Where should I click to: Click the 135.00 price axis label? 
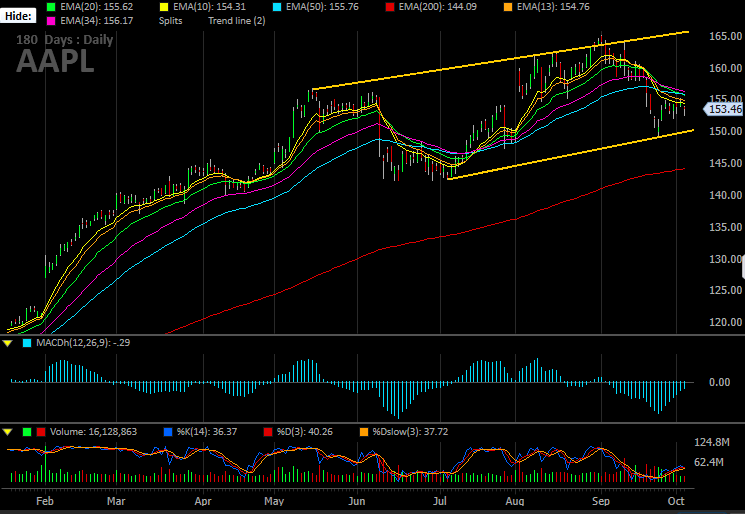click(x=726, y=227)
